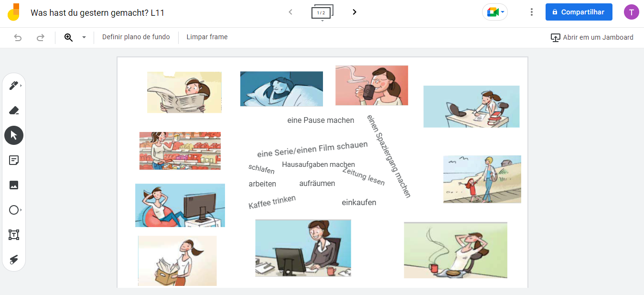Select the text 'aufräumen'

coord(317,184)
